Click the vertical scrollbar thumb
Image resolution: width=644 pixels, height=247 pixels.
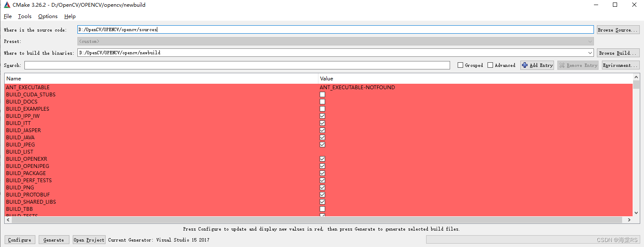636,85
